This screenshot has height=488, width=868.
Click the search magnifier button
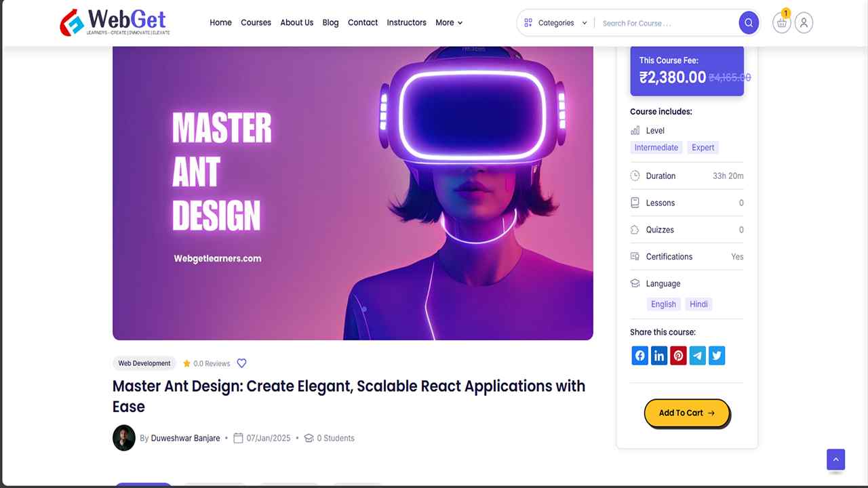(749, 23)
